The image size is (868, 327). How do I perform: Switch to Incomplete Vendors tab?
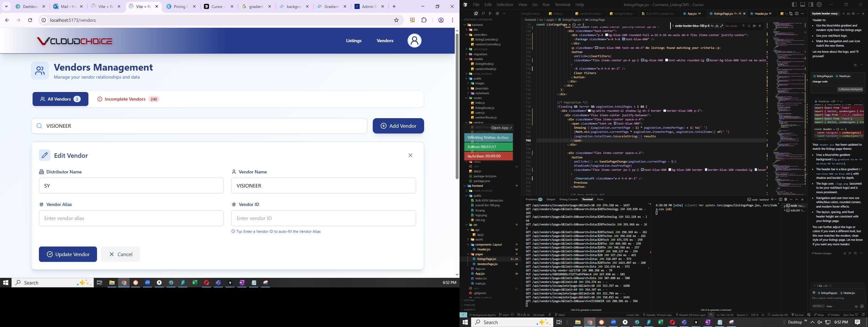tap(128, 99)
